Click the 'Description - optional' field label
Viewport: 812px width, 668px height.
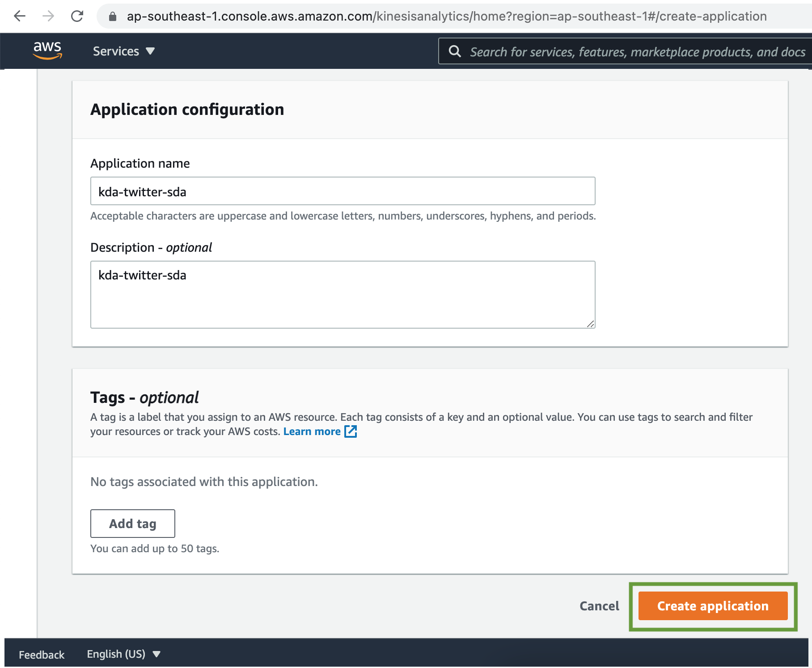tap(151, 248)
